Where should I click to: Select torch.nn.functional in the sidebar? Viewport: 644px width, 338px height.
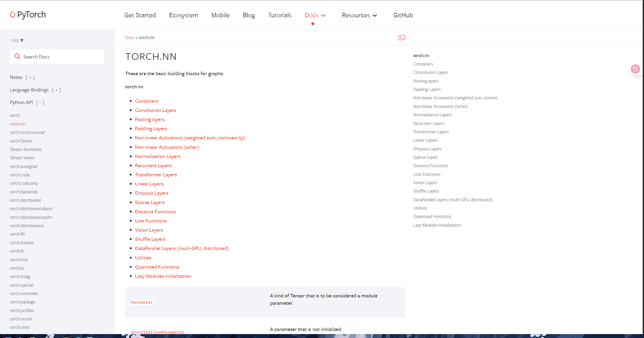[27, 132]
